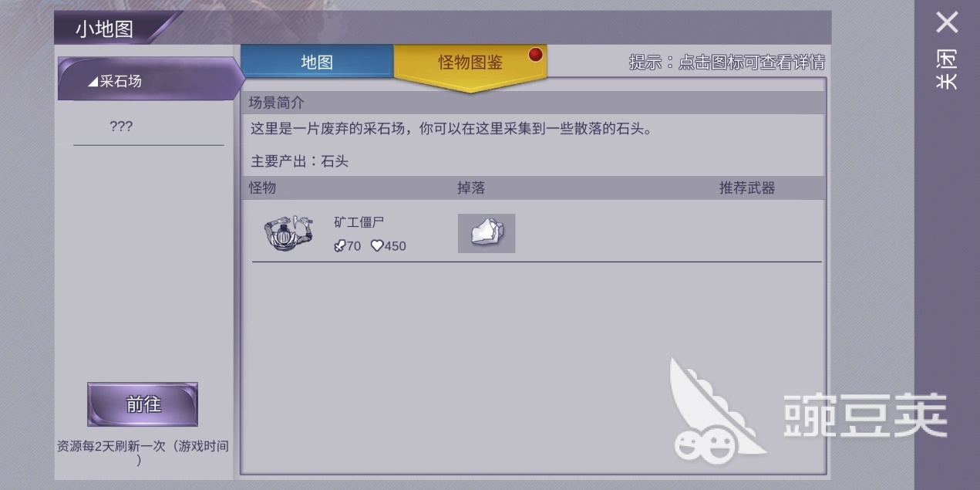The width and height of the screenshot is (980, 490).
Task: Open the stone drop item icon
Action: click(x=487, y=233)
